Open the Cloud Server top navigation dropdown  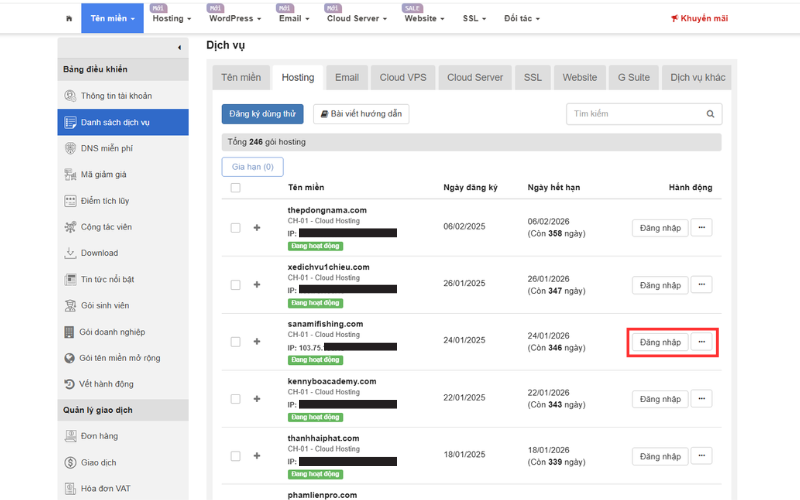click(357, 18)
